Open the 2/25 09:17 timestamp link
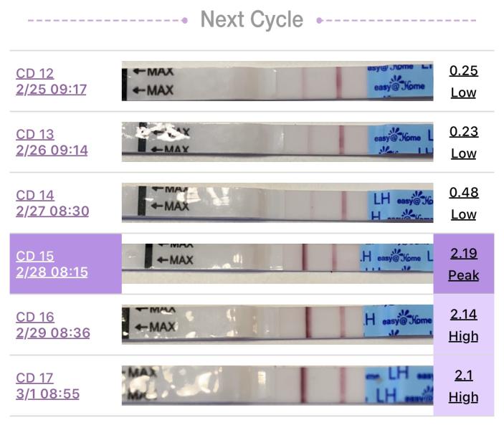The width and height of the screenshot is (504, 430). (x=52, y=90)
